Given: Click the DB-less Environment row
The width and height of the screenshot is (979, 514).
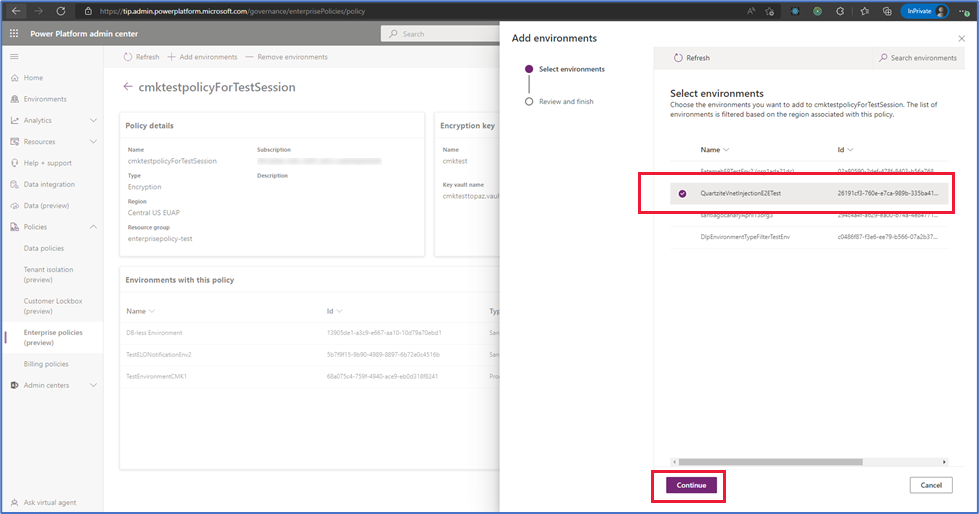Looking at the screenshot, I should click(x=310, y=333).
